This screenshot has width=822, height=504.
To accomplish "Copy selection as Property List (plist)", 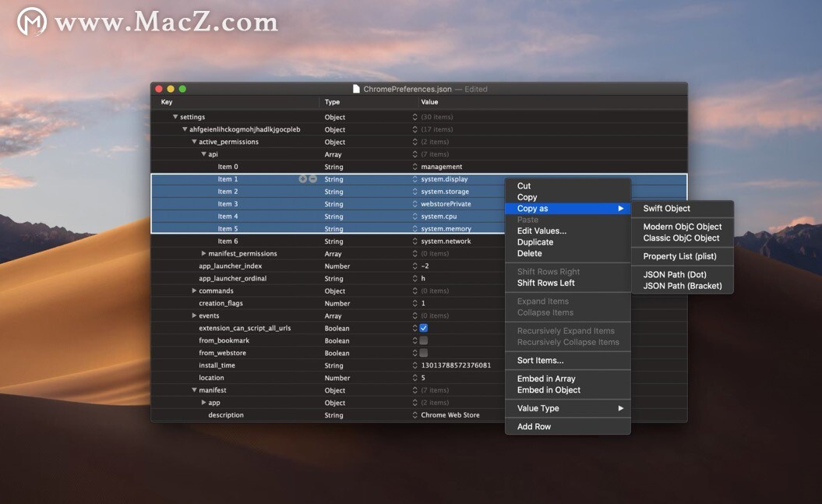I will pos(683,256).
